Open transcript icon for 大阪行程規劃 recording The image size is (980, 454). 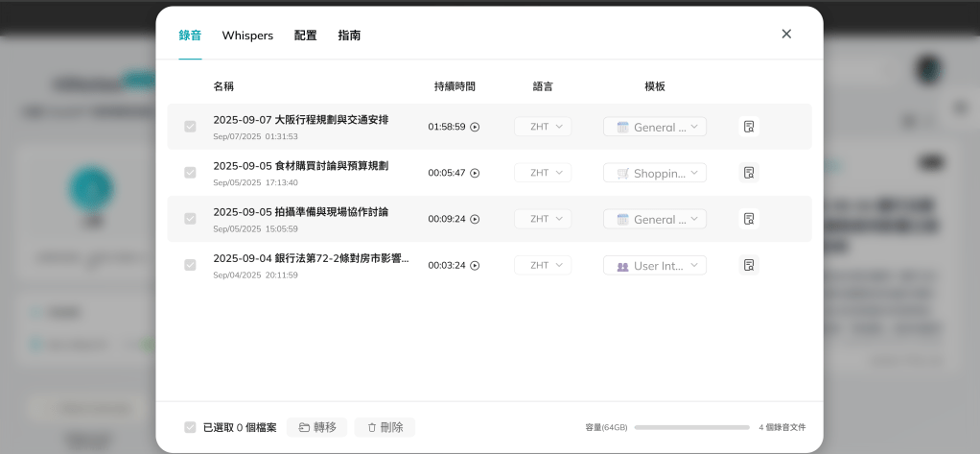click(x=749, y=127)
